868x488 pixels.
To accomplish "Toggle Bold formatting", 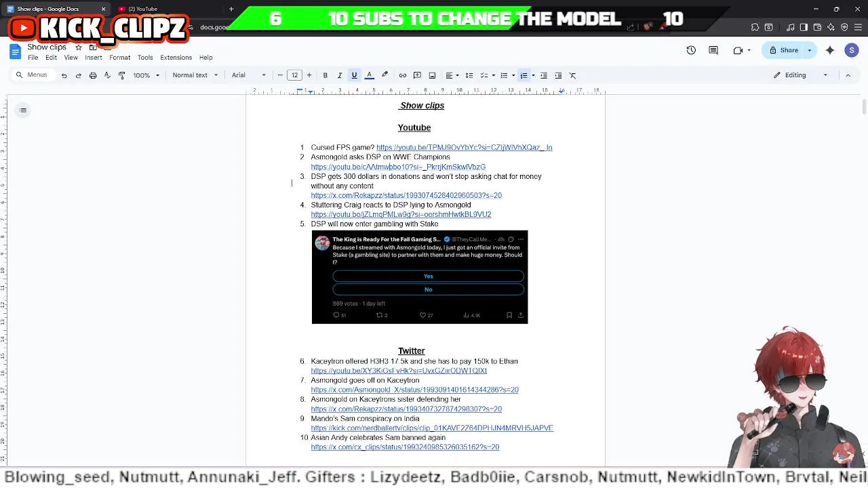I will click(325, 75).
